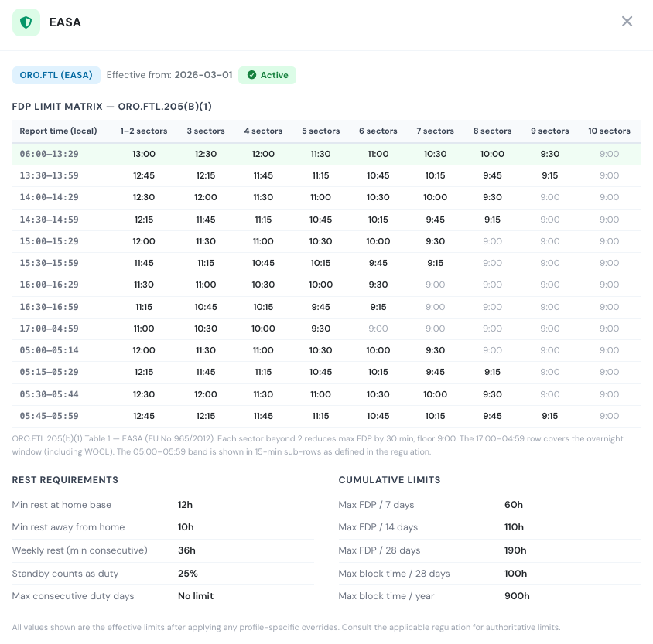Click the Weekly rest value 36h
The height and width of the screenshot is (644, 653).
[186, 550]
